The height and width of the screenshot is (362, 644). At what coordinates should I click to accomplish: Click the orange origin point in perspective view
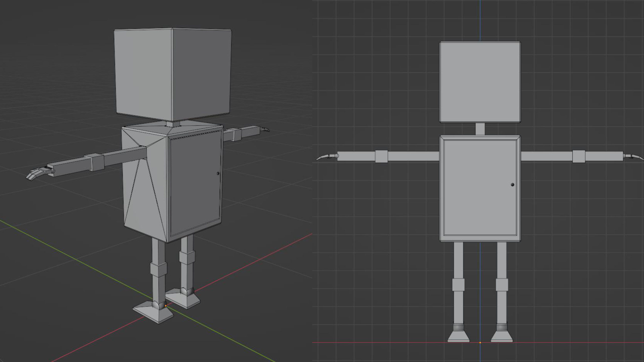click(x=166, y=306)
